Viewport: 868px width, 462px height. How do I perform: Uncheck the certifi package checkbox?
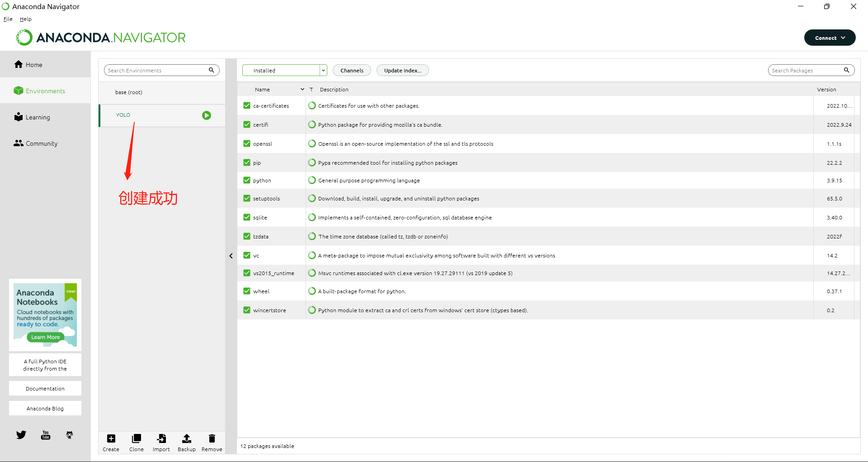[247, 124]
